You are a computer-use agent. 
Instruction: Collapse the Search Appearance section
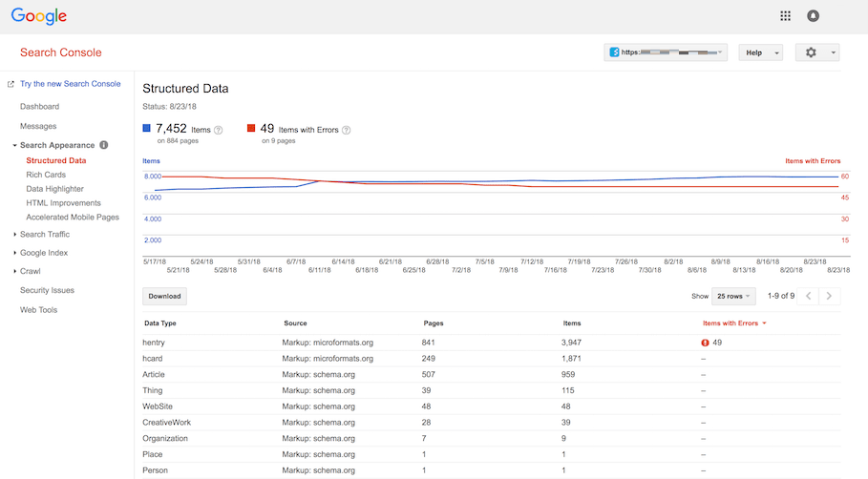14,145
